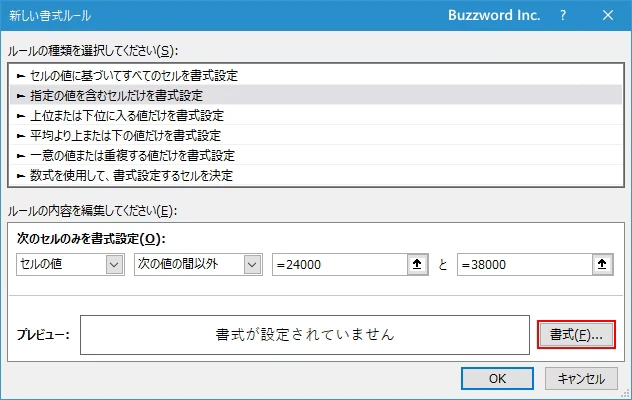Click the help question mark icon
The width and height of the screenshot is (632, 400).
coord(563,16)
